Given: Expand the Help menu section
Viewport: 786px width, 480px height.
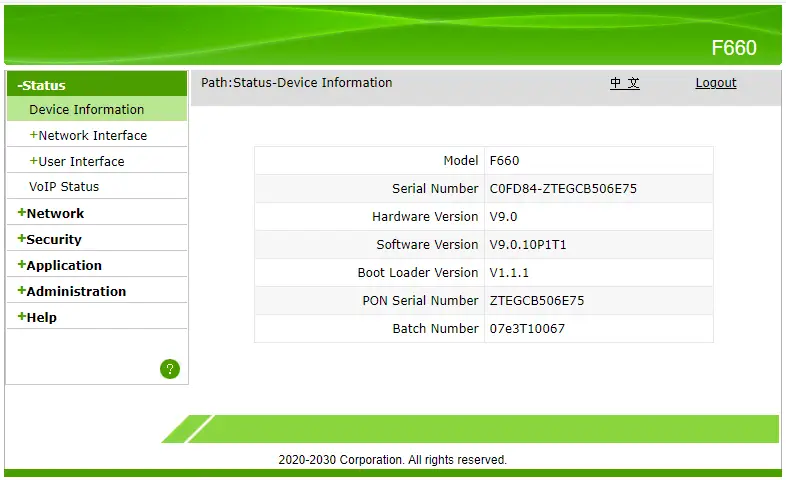Looking at the screenshot, I should pos(38,317).
